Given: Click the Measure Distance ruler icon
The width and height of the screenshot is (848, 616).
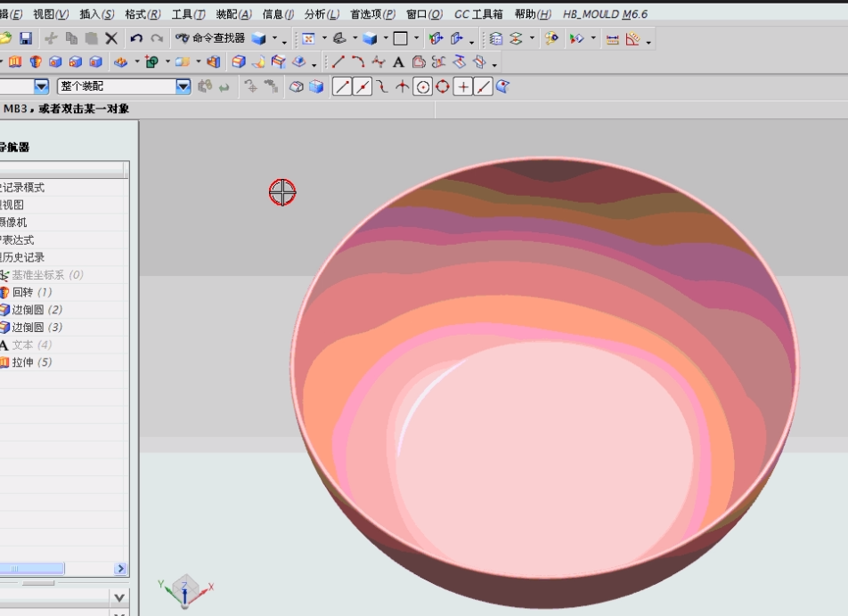Looking at the screenshot, I should tap(612, 39).
